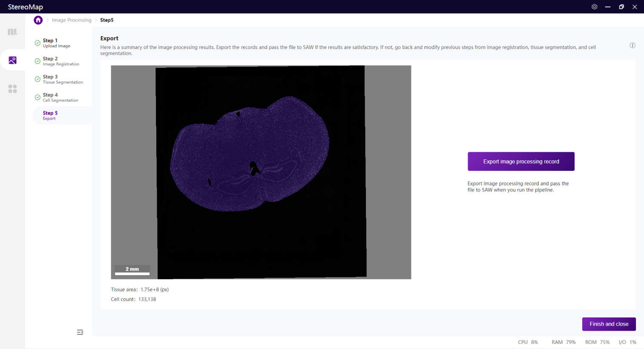Click the Step 3 completed check icon
The image size is (644, 349).
pos(37,79)
